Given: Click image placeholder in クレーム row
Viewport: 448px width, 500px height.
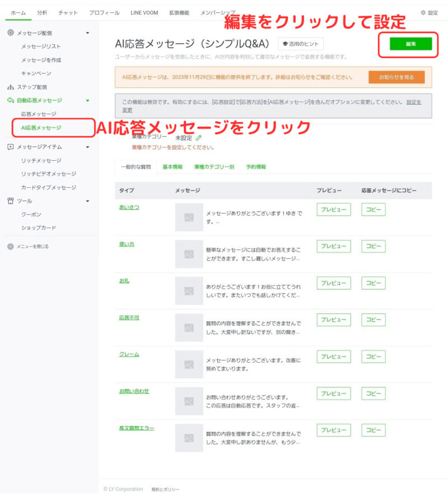Looking at the screenshot, I should tap(189, 364).
